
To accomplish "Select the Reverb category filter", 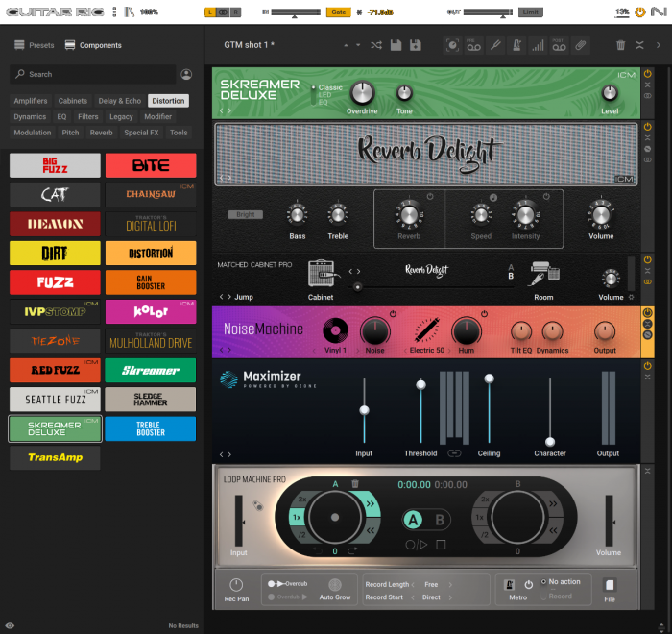I will (x=101, y=133).
